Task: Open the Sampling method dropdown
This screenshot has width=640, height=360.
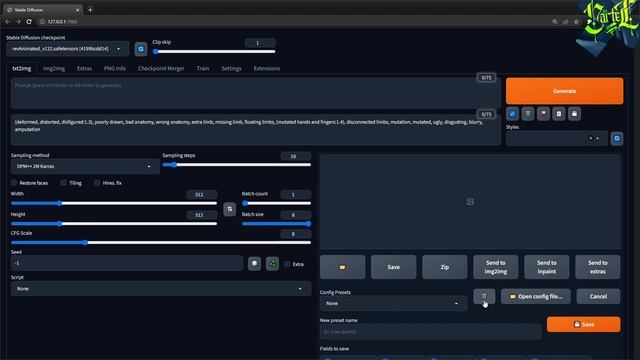Action: tap(85, 167)
